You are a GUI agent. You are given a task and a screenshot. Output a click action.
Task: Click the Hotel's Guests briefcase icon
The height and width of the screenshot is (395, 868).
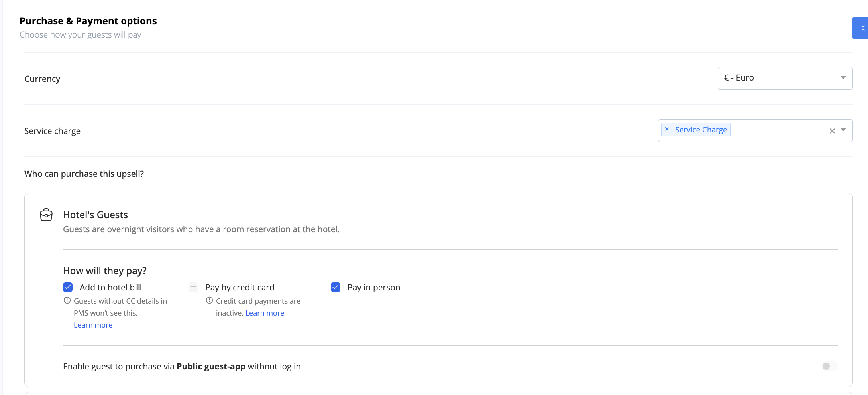(x=46, y=215)
